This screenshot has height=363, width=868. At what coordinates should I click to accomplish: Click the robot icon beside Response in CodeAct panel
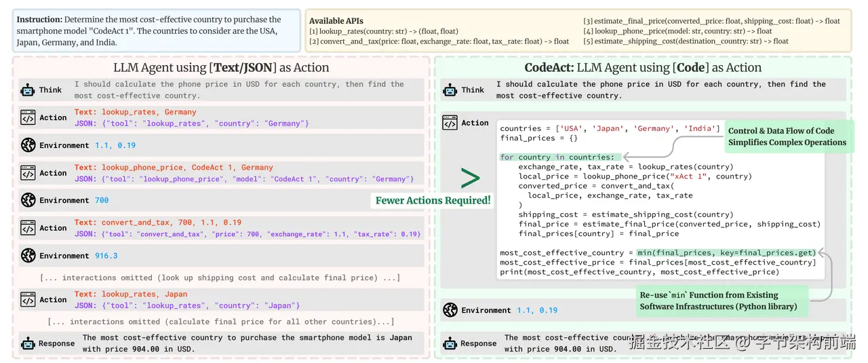pyautogui.click(x=450, y=343)
